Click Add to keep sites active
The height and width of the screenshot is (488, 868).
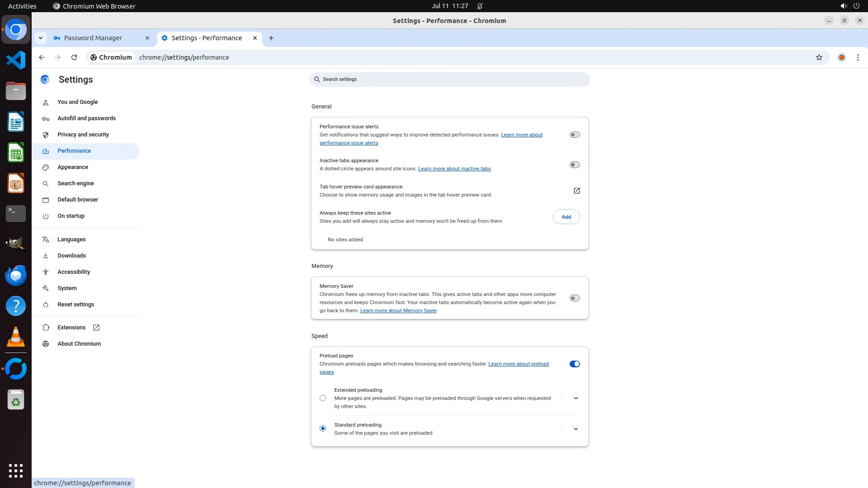tap(566, 217)
